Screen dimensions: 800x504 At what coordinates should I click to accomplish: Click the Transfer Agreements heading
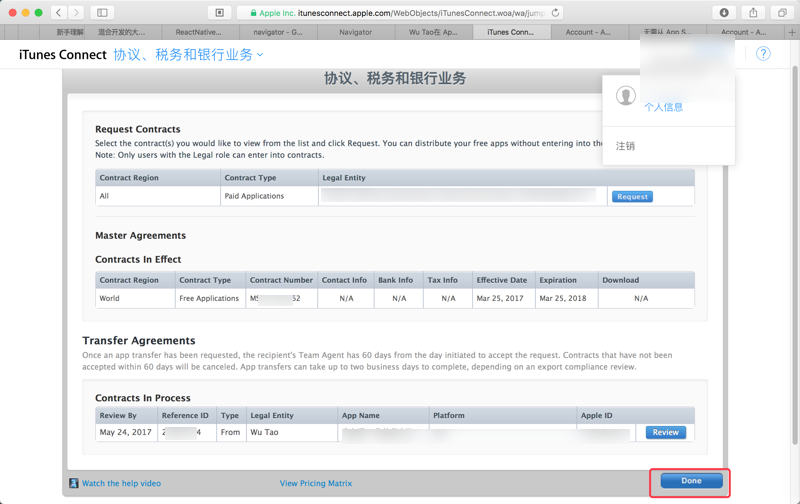click(139, 340)
